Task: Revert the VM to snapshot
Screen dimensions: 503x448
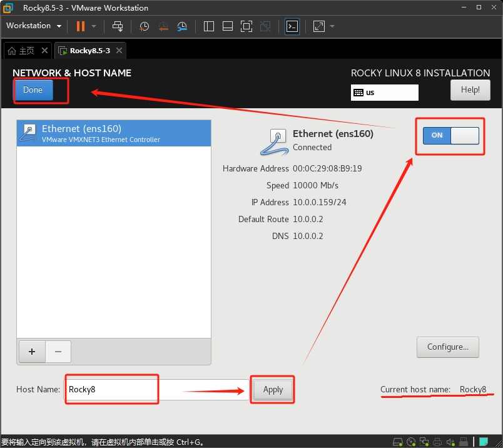Action: coord(163,26)
